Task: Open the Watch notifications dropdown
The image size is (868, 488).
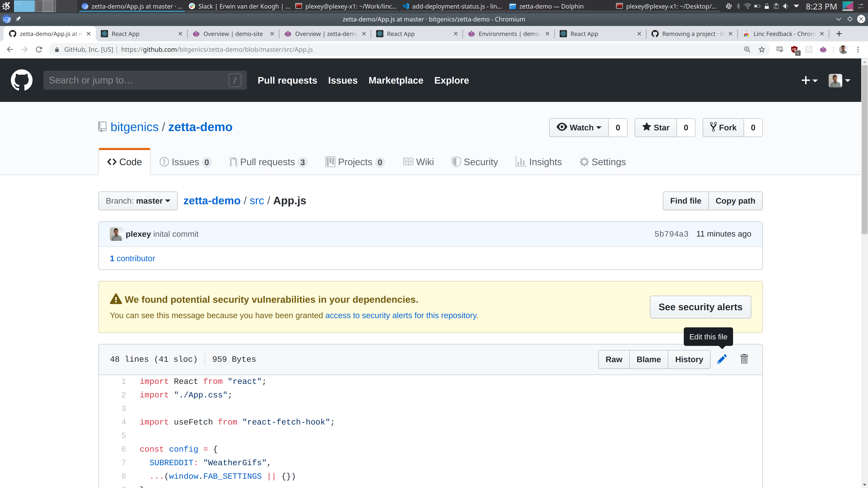Action: [x=579, y=128]
